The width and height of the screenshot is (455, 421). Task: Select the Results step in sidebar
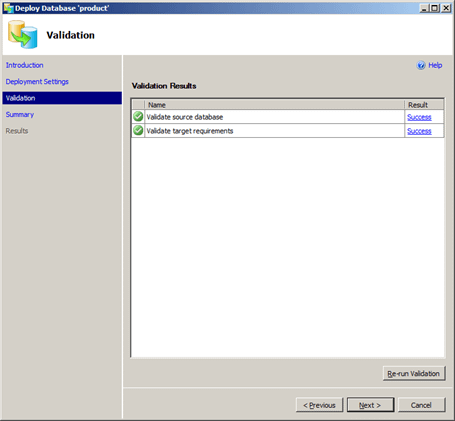[x=17, y=131]
